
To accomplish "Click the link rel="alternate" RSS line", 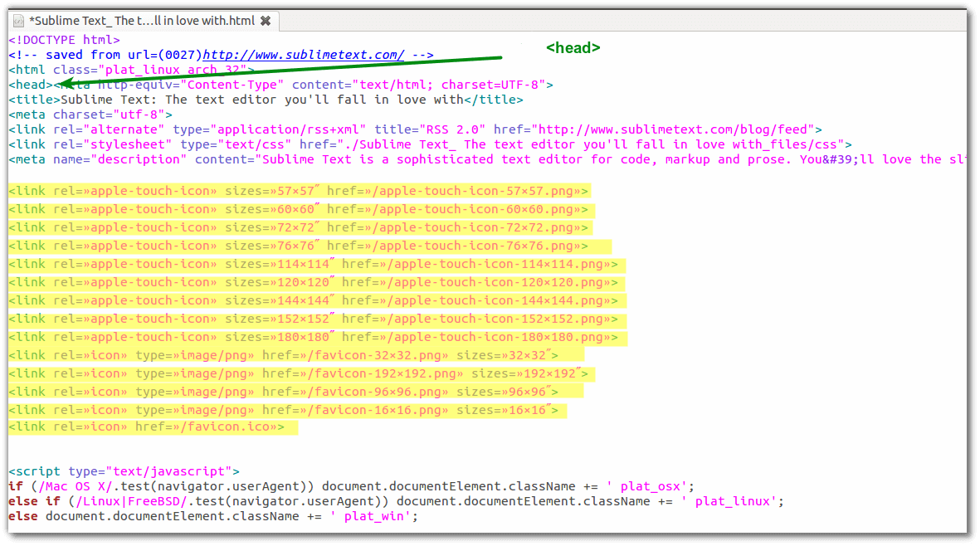I will coord(416,130).
